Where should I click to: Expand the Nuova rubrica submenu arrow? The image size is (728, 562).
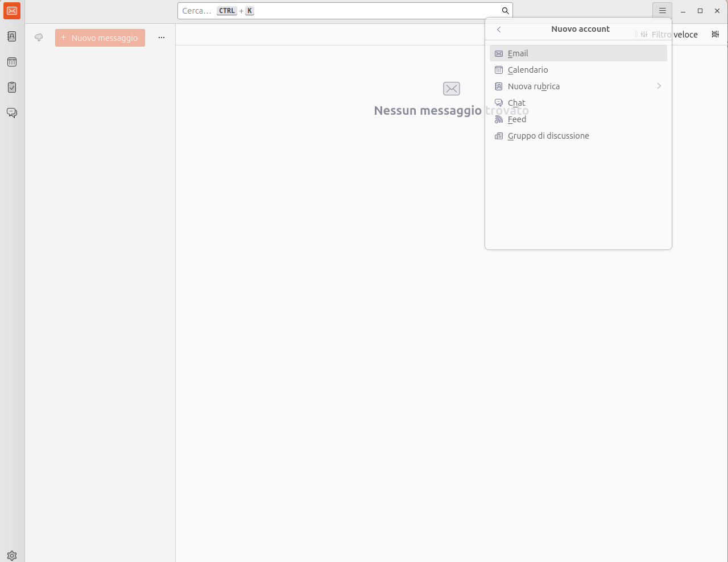coord(659,86)
